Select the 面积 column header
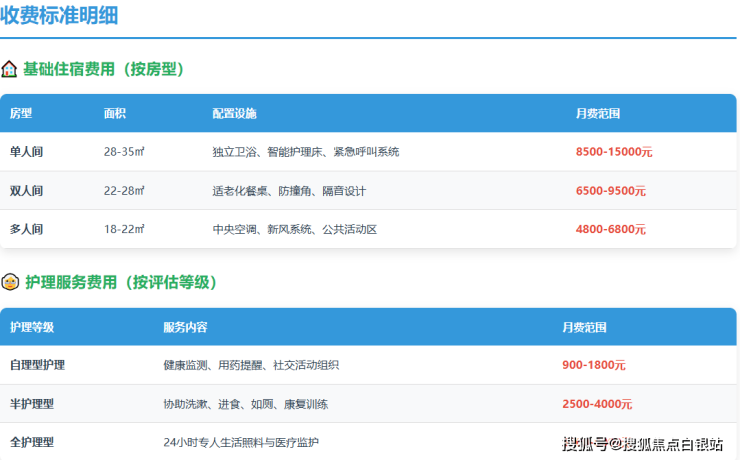 tap(115, 113)
